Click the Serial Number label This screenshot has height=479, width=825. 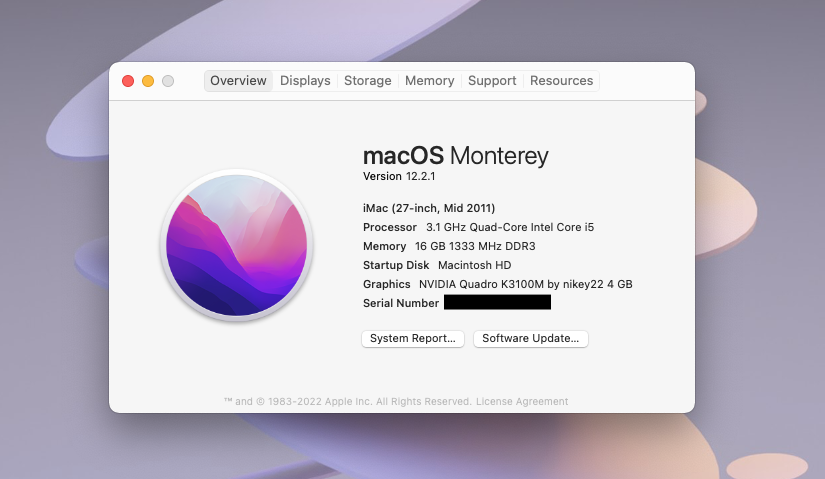(x=400, y=303)
